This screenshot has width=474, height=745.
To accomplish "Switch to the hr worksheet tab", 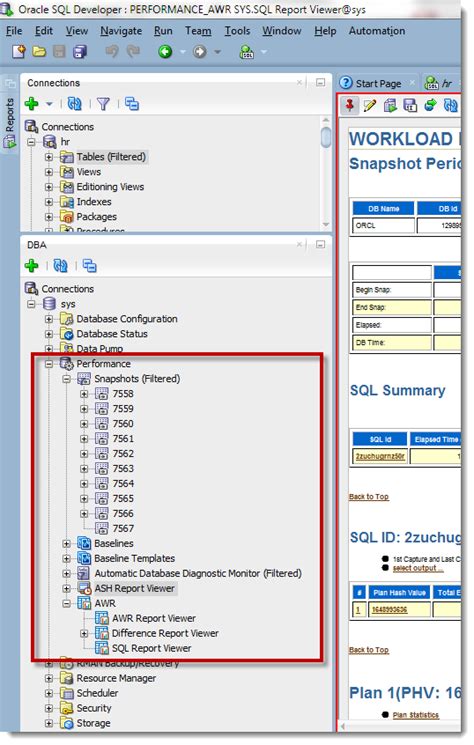I will [x=440, y=84].
